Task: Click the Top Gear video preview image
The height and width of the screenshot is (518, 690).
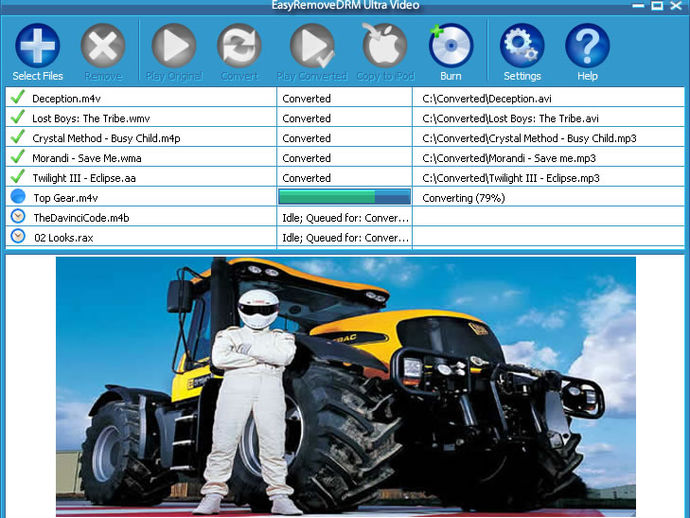Action: (346, 386)
